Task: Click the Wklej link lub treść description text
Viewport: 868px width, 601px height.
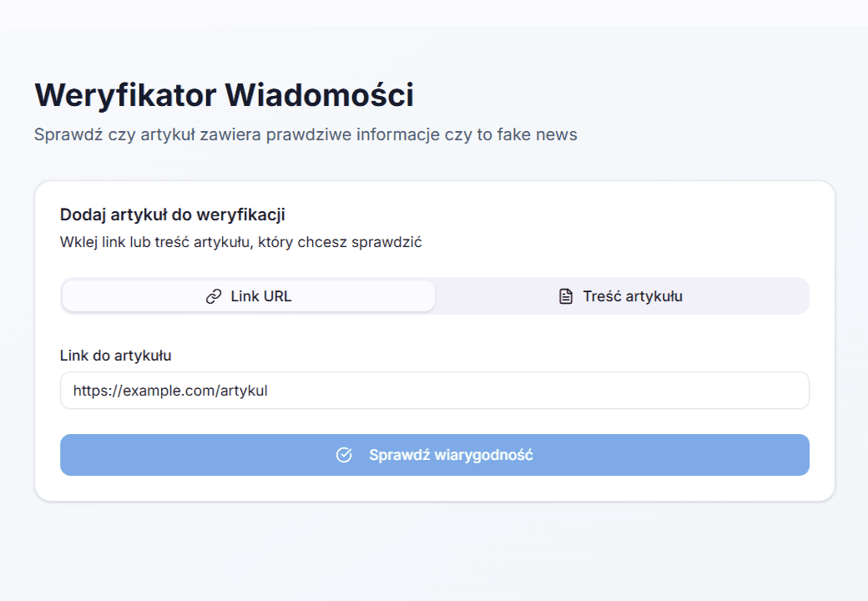Action: point(240,243)
